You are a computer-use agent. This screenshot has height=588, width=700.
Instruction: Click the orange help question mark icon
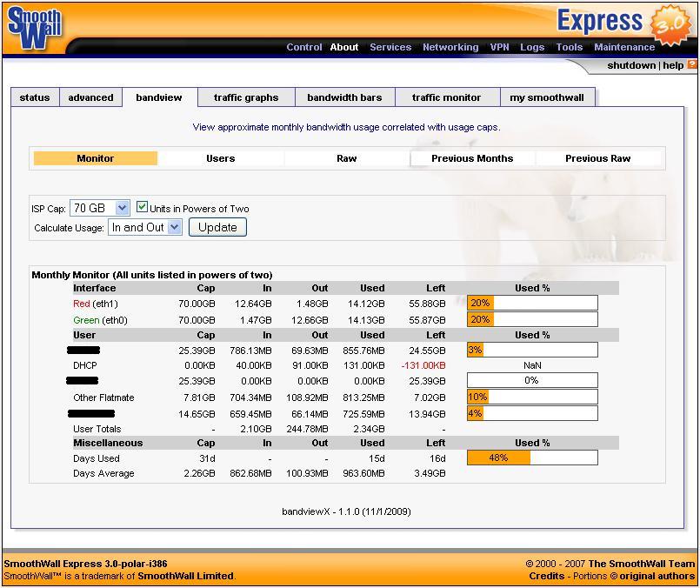coord(692,64)
